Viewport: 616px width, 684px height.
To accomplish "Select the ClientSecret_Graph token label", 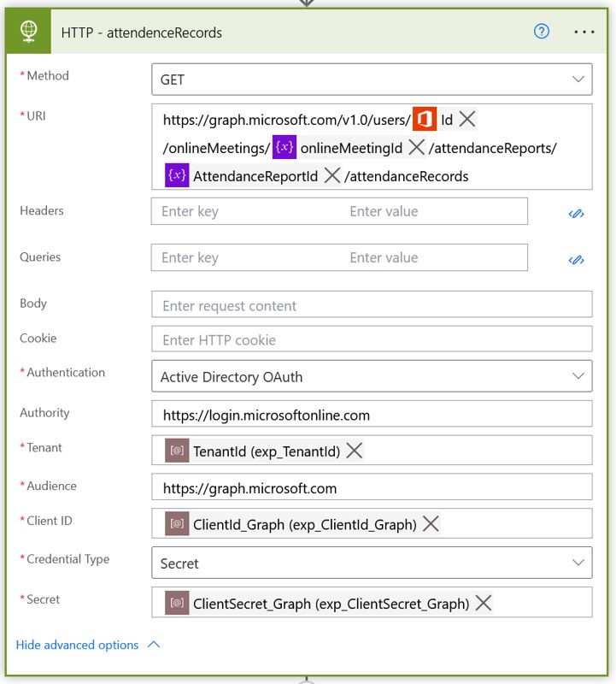I will coord(331,604).
